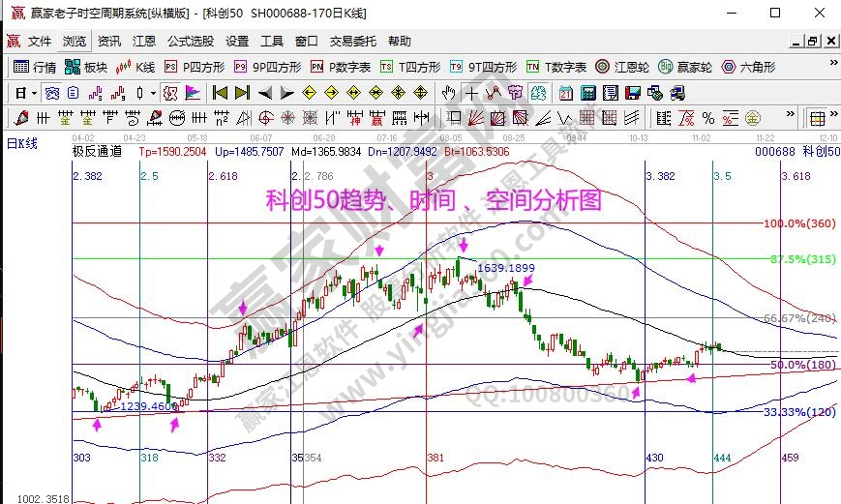Toggle the 极反 channel indicator icon

[x=170, y=93]
